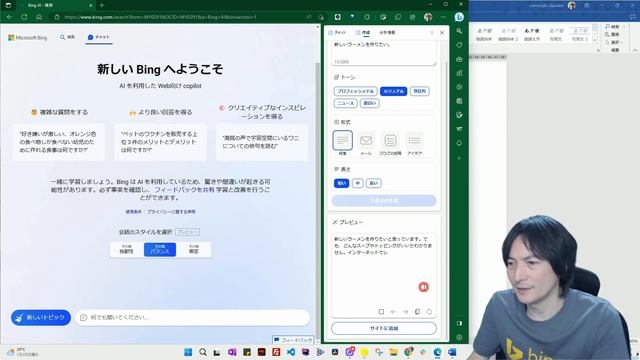Open Edge settings and more menu
The image size is (640, 360).
point(443,17)
